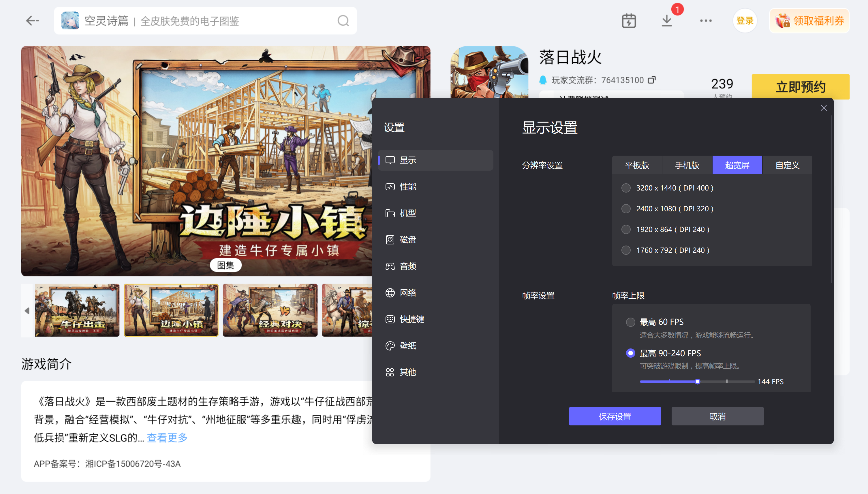
Task: Click the FPS limit slider handle
Action: pyautogui.click(x=697, y=382)
